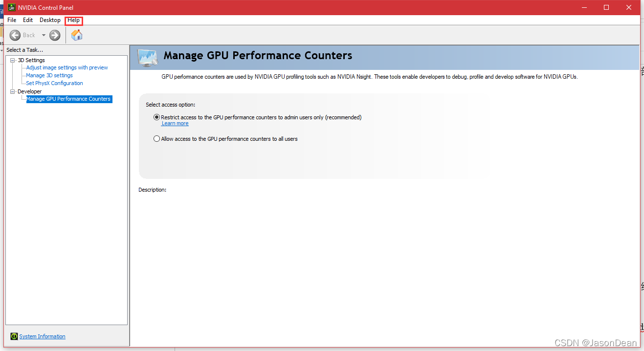644x351 pixels.
Task: Open Set PhysX Configuration
Action: [x=55, y=83]
